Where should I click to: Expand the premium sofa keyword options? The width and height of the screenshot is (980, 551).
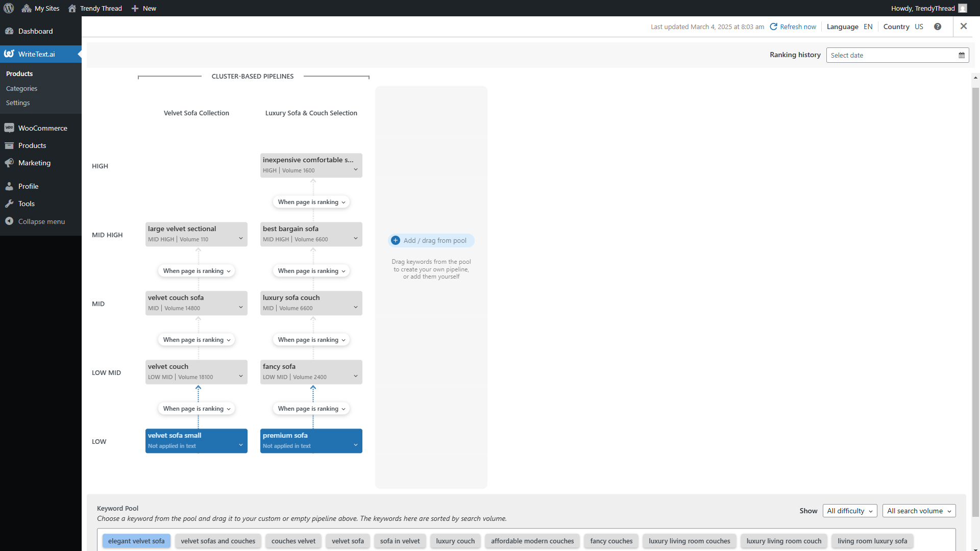356,445
